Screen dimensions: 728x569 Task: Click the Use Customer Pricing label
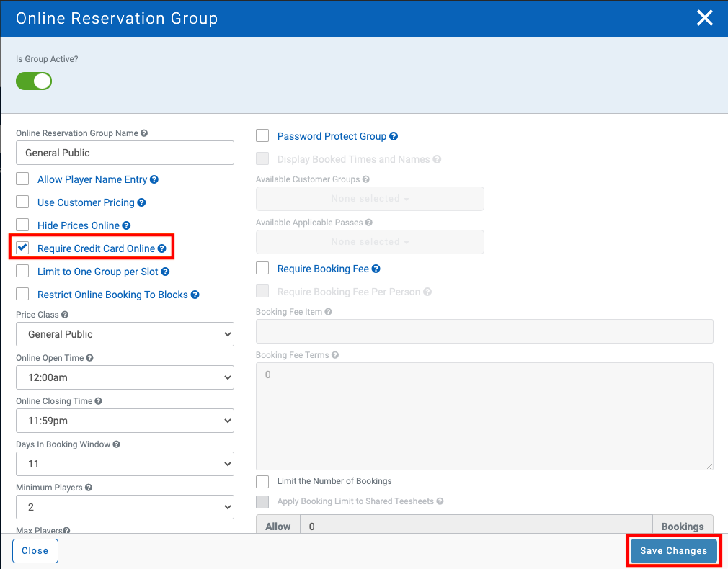pyautogui.click(x=86, y=203)
